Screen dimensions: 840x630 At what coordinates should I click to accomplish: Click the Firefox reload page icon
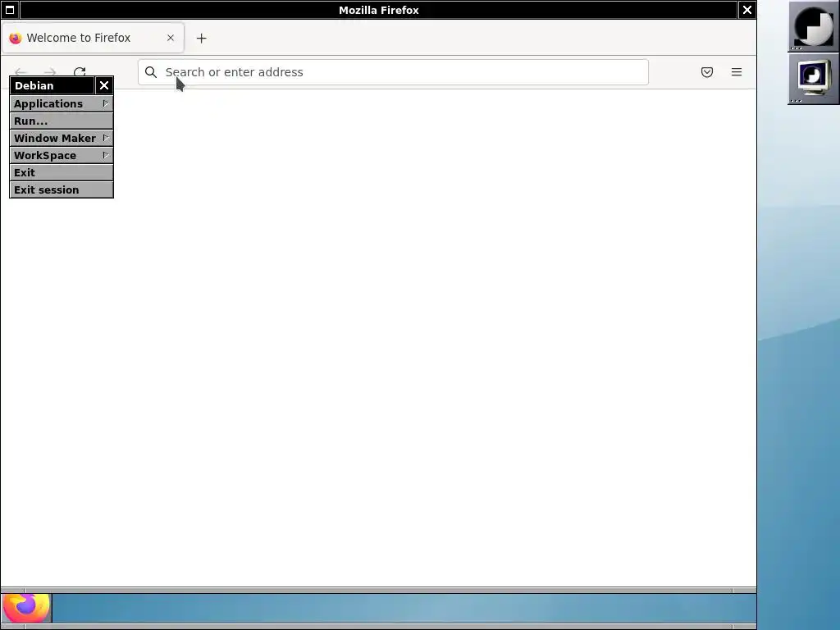80,71
